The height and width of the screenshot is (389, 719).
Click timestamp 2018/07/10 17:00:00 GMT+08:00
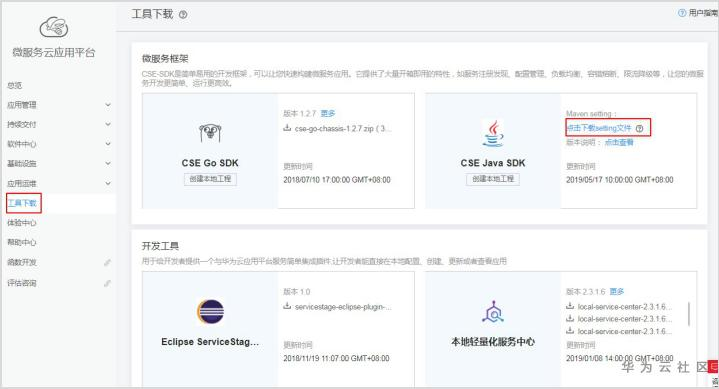(x=337, y=180)
